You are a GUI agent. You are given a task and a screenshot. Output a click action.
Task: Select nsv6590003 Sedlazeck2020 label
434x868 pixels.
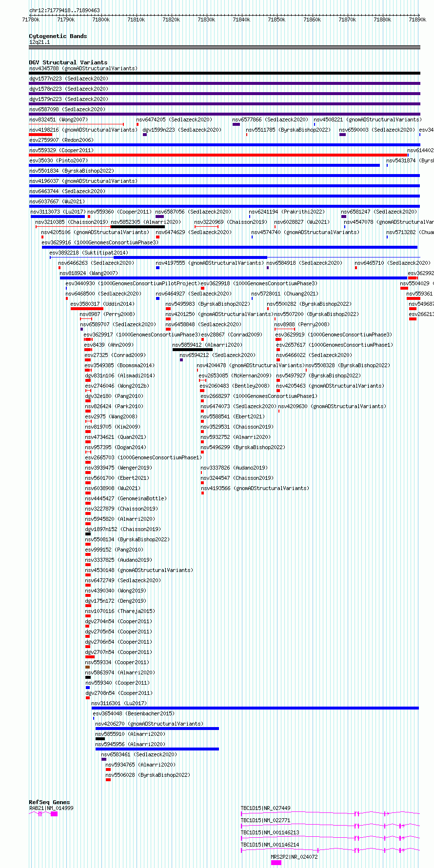pyautogui.click(x=377, y=130)
